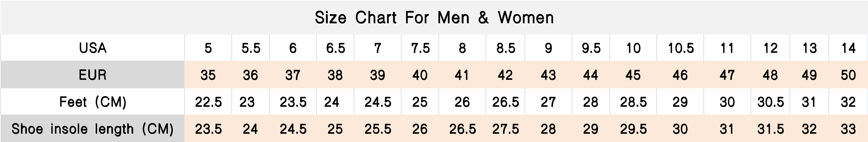
Task: Select USA size 5.5 cell
Action: (251, 48)
